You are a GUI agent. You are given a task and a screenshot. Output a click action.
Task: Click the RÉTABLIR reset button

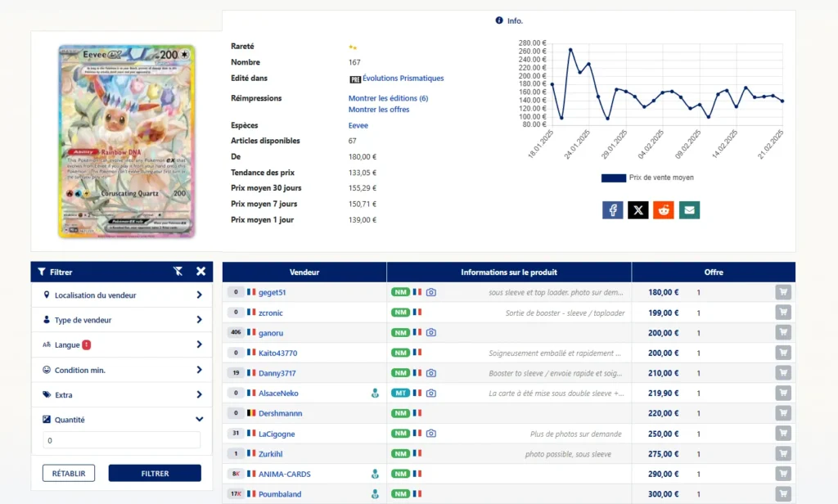(x=69, y=473)
